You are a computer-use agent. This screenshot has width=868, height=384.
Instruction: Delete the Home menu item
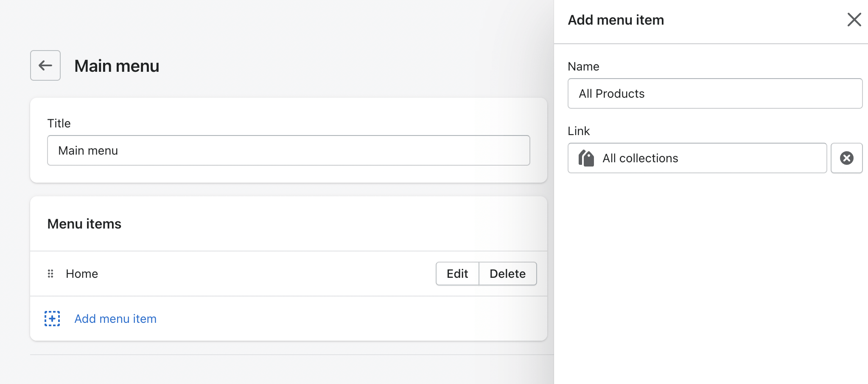tap(507, 274)
